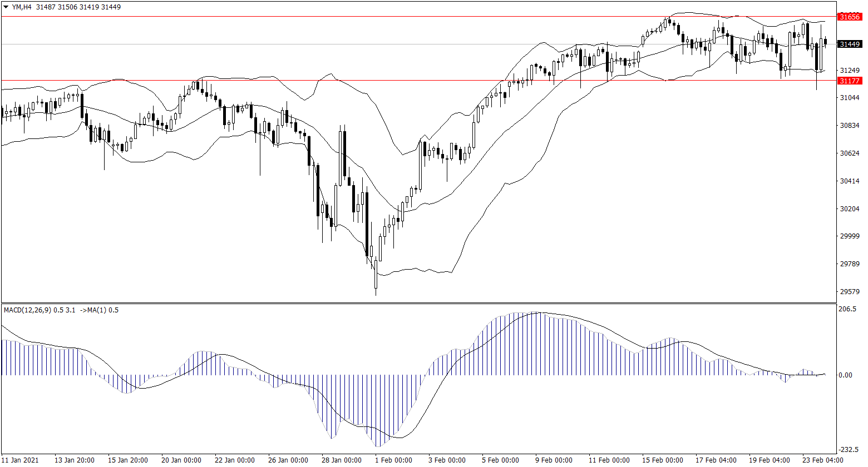Viewport: 868px width, 467px height.
Task: Click the 29579 price scale label
Action: point(850,291)
